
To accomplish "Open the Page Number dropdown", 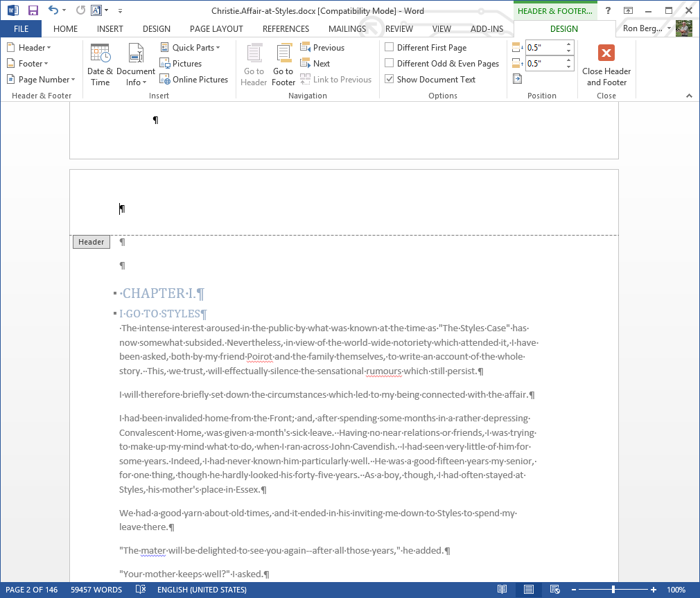I will [41, 80].
